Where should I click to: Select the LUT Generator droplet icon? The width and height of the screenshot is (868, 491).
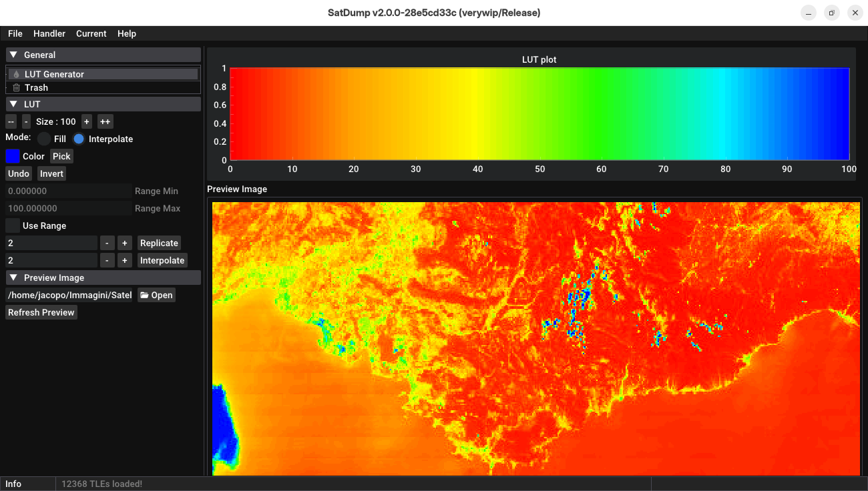tap(17, 74)
